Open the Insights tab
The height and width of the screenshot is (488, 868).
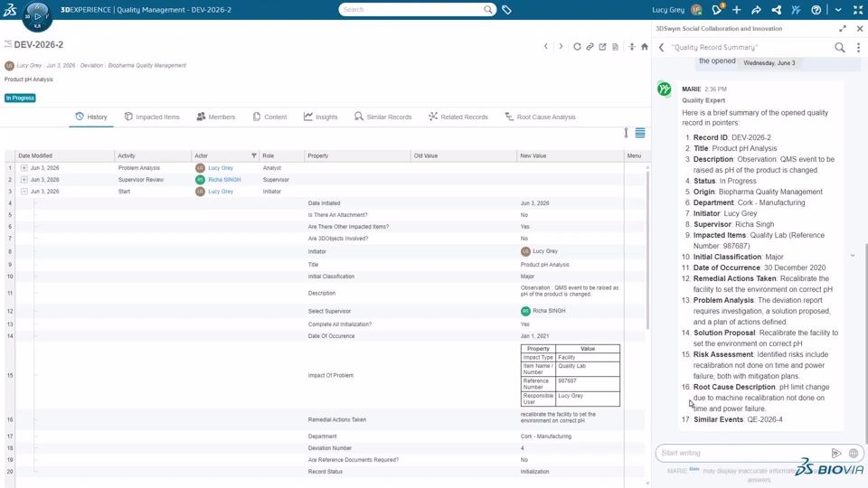coord(320,117)
